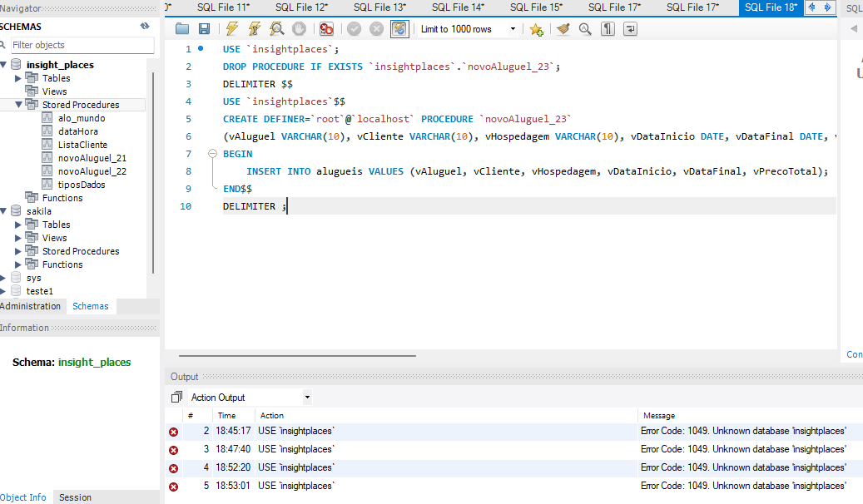Toggle the auto-commit mode button
Image resolution: width=863 pixels, height=504 pixels.
[x=399, y=29]
